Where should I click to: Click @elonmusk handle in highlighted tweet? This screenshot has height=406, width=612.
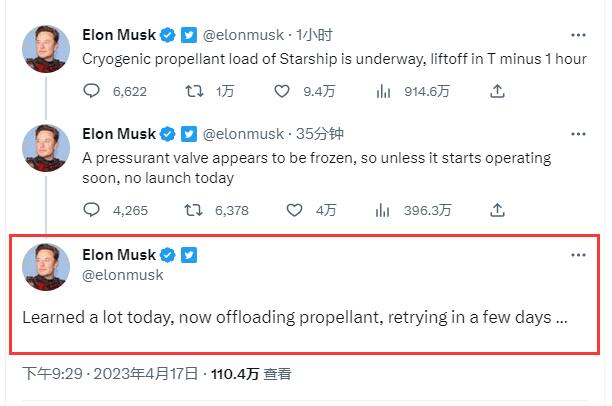coord(122,274)
